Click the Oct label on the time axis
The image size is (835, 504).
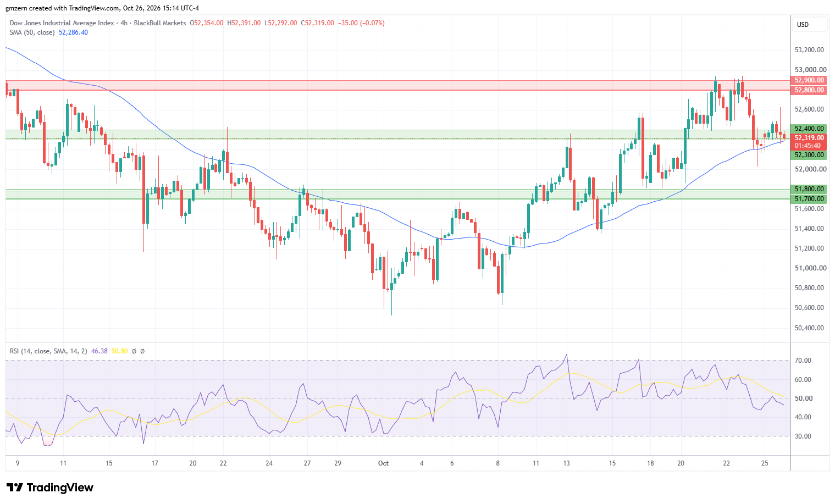[x=383, y=463]
